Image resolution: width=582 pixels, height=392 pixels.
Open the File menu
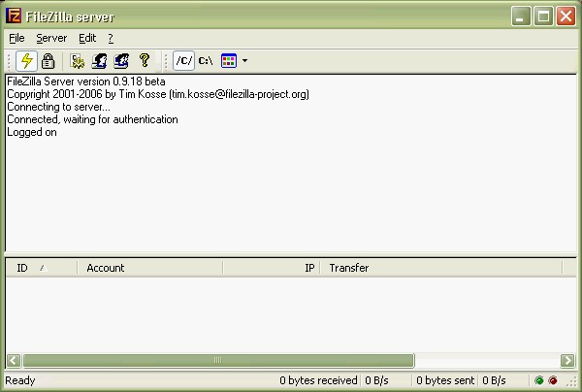point(16,38)
